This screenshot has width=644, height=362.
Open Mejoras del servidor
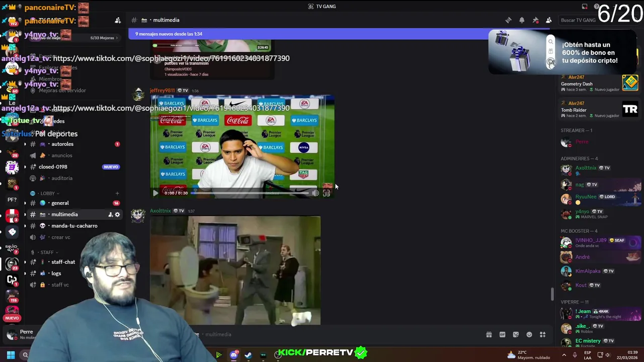[x=62, y=90]
